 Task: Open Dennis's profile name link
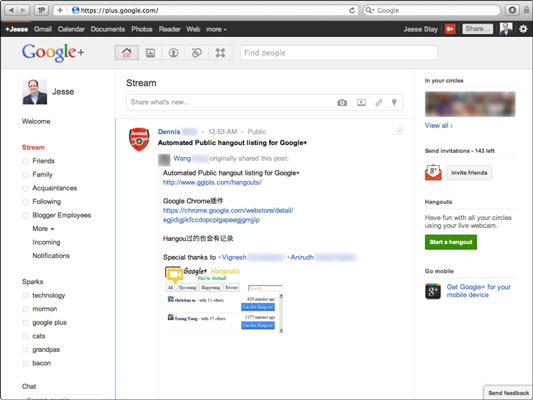169,132
